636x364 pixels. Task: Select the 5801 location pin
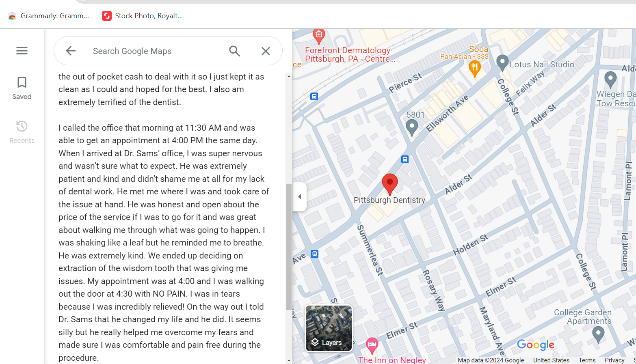coord(412,127)
